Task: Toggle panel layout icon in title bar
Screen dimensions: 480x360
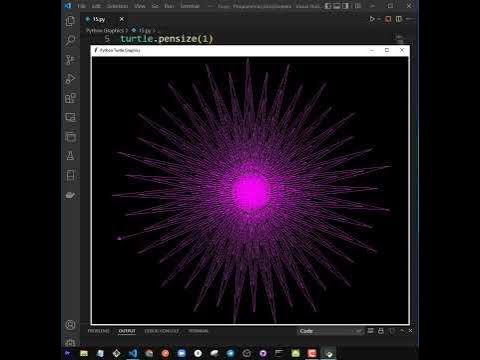Action: [337, 6]
